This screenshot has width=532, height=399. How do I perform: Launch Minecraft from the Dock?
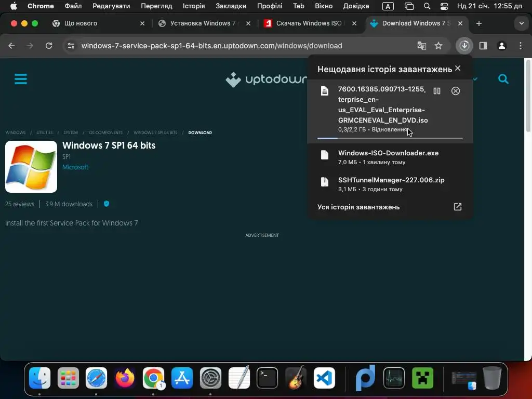pos(422,378)
